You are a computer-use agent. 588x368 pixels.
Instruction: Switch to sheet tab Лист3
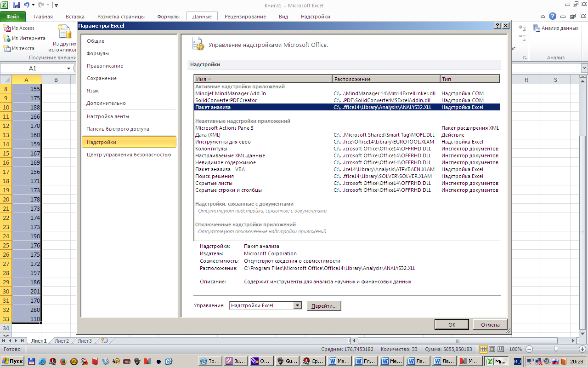(85, 341)
